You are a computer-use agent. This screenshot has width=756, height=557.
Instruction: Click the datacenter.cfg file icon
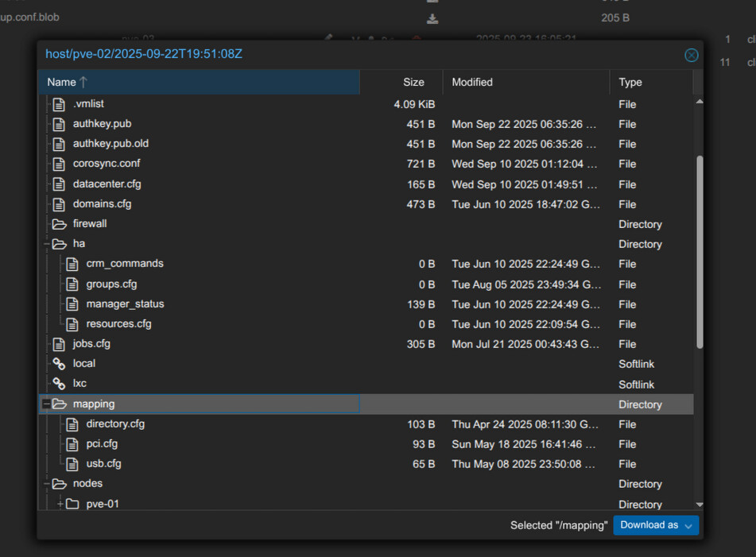59,184
